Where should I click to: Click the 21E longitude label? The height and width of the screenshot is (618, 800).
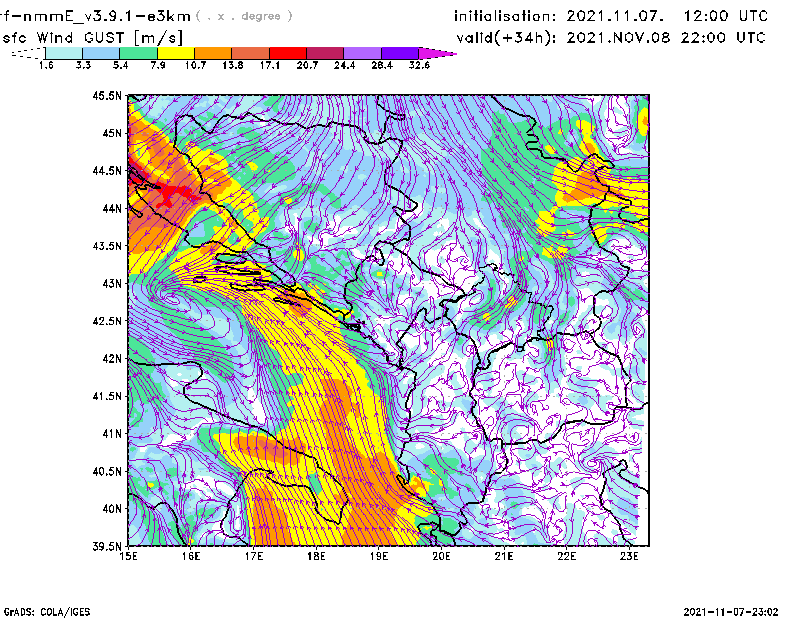coord(504,556)
